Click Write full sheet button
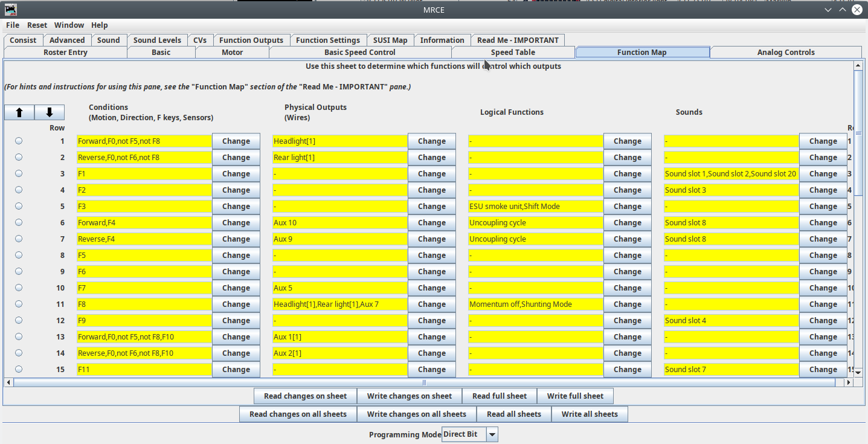The width and height of the screenshot is (868, 444). tap(575, 396)
